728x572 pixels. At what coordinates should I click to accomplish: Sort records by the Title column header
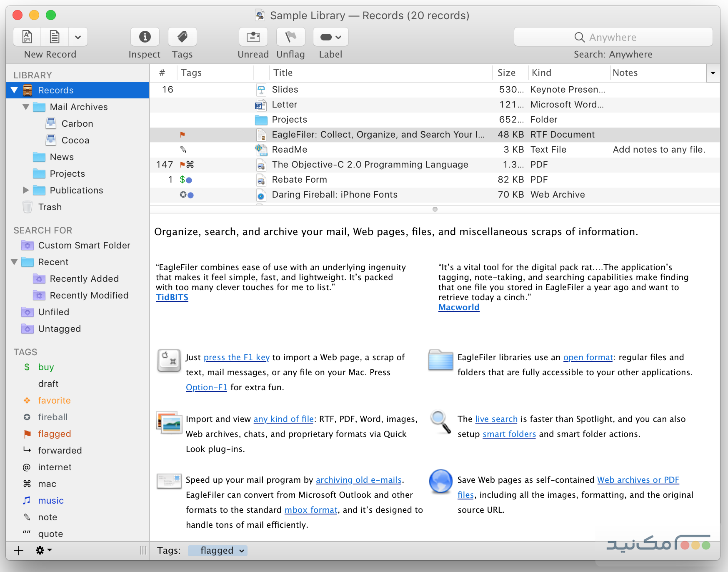click(283, 73)
